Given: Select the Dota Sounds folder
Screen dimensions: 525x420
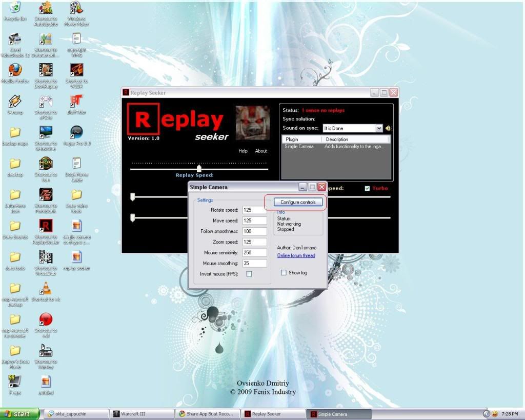Looking at the screenshot, I should [x=15, y=230].
